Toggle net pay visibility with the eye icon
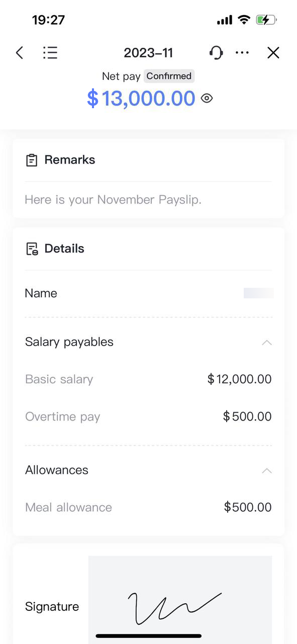Screen dimensions: 297x644 [207, 99]
